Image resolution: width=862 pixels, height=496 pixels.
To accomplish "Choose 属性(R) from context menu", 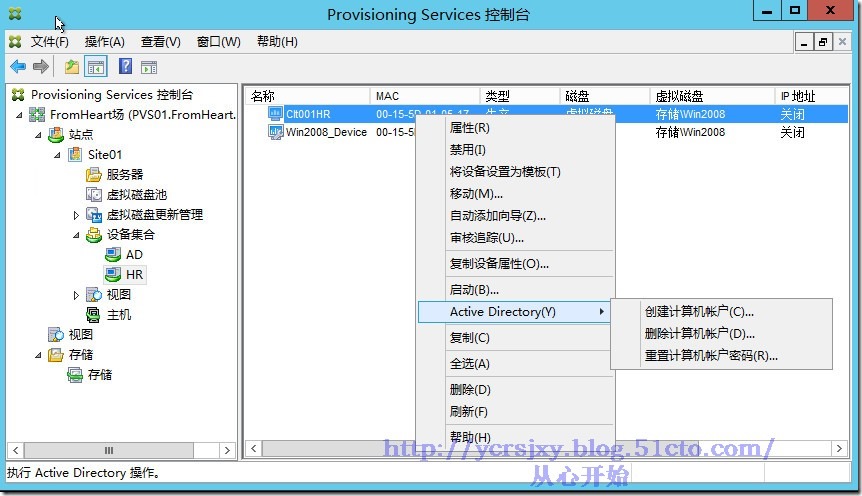I will (515, 128).
